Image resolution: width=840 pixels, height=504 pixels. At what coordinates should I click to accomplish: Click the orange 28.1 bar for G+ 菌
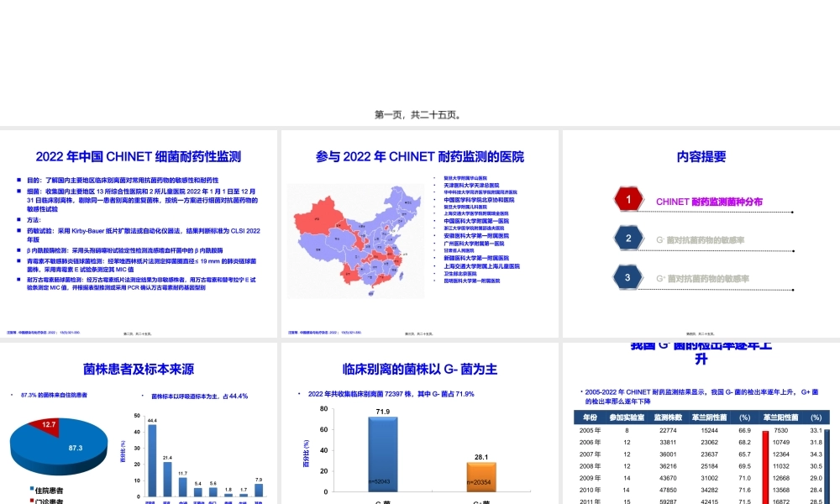click(x=481, y=476)
